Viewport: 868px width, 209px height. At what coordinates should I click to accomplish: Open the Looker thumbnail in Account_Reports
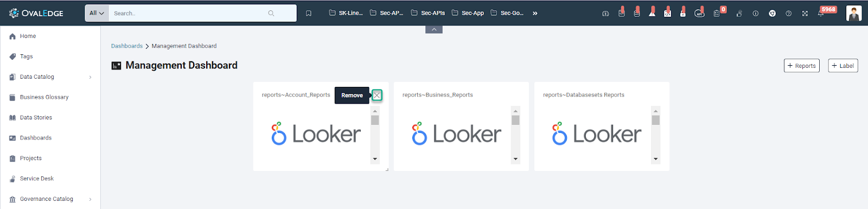[x=316, y=134]
